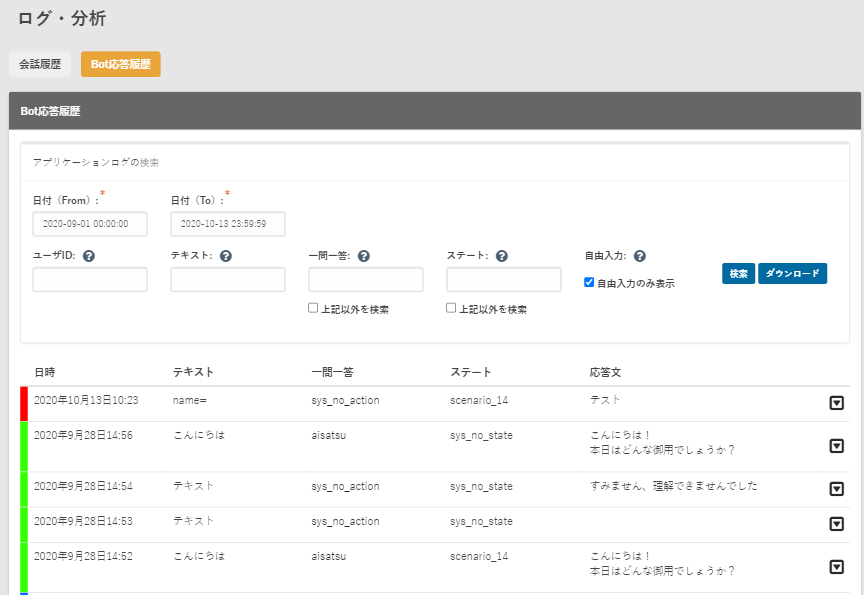Check 上記以外を検索 under 一問一答 field
864x595 pixels.
point(313,308)
